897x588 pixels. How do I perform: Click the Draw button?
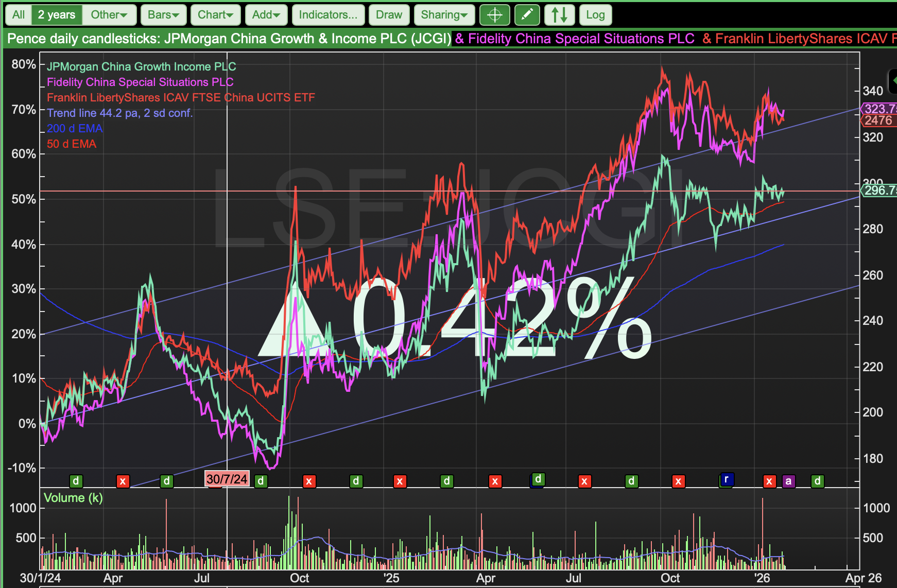click(389, 15)
